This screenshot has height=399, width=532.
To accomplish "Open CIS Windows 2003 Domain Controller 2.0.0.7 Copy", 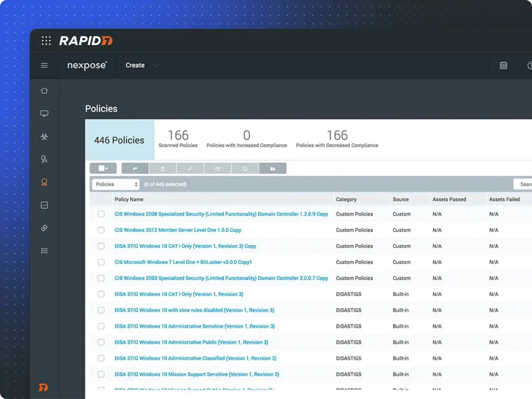I will tap(221, 278).
